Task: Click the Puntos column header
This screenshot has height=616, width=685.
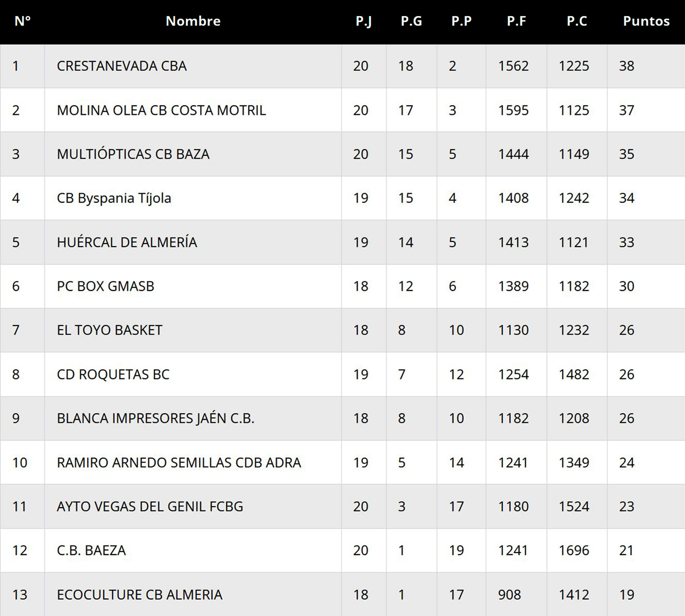Action: click(646, 21)
